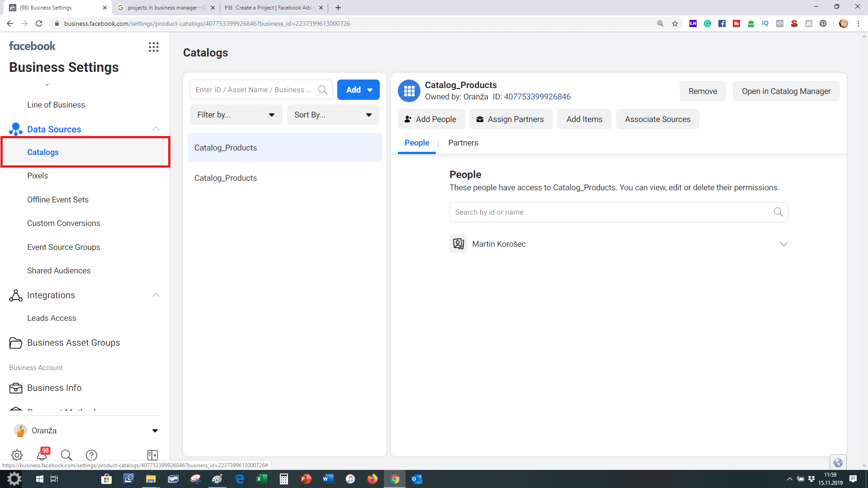
Task: Bookmark page with the star icon
Action: 675,23
